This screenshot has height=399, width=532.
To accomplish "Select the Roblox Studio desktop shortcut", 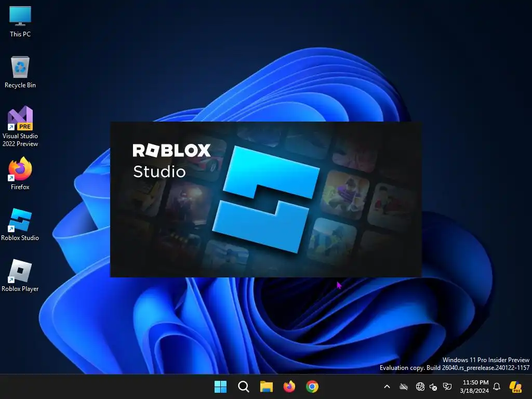I will click(x=20, y=224).
